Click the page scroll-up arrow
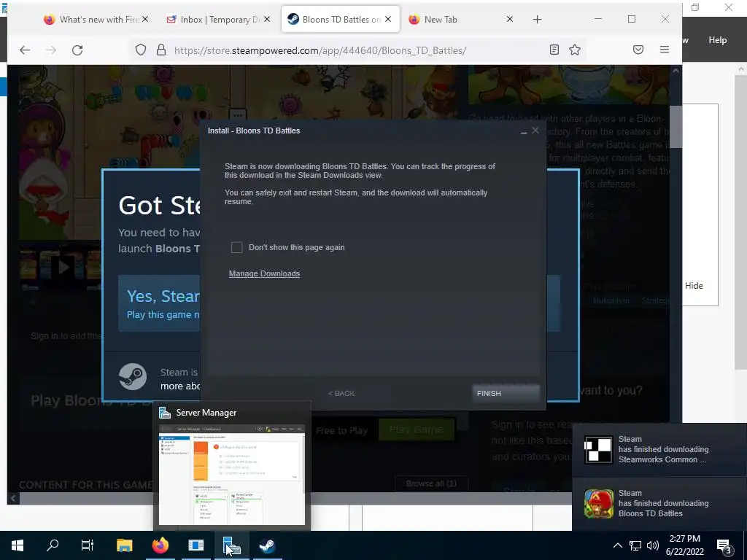Screen dimensions: 747x560 pos(675,71)
